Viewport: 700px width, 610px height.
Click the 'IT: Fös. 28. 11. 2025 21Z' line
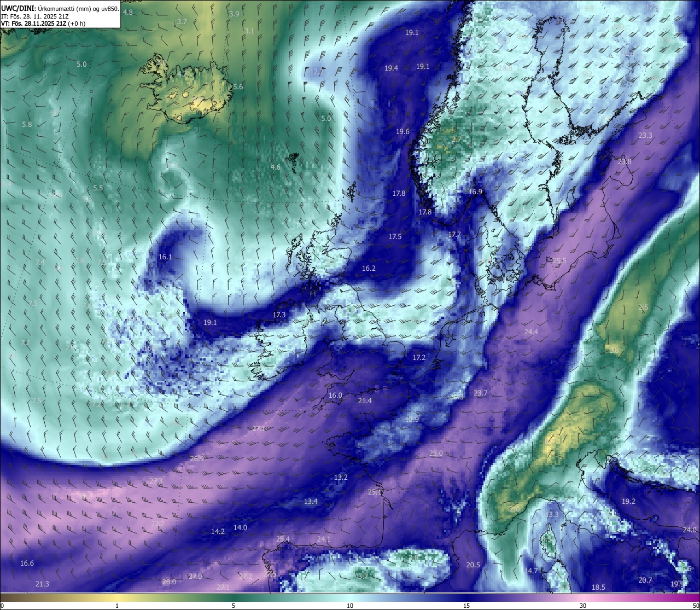pyautogui.click(x=35, y=16)
